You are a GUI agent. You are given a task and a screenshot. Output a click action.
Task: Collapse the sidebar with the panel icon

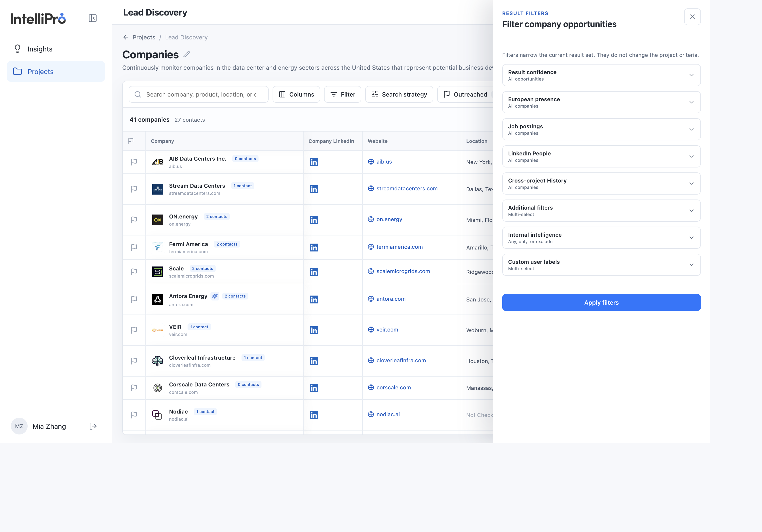coord(93,18)
